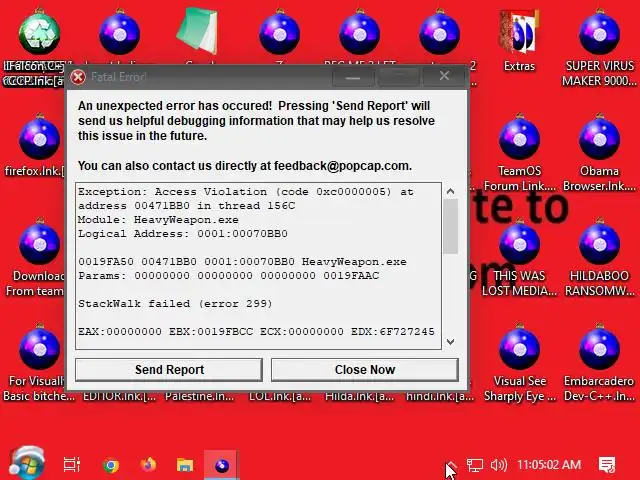640x480 pixels.
Task: Select the firefox.lnk desktop icon
Action: pos(39,145)
